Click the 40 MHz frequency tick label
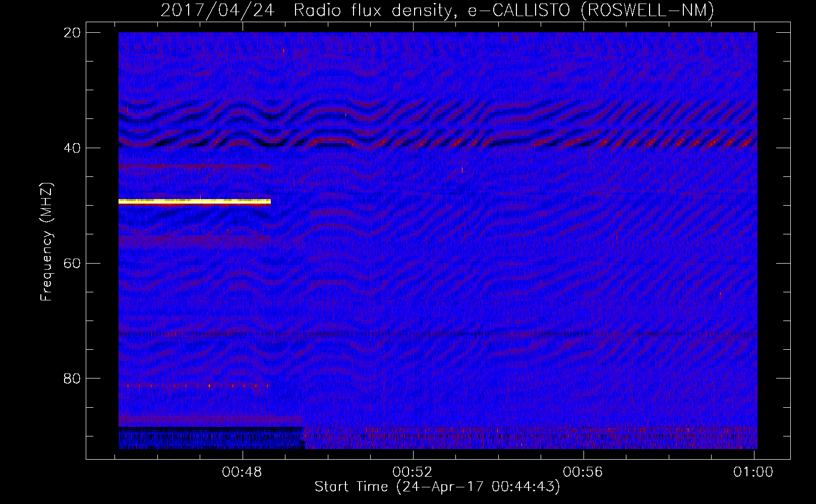The image size is (816, 504). (x=72, y=148)
